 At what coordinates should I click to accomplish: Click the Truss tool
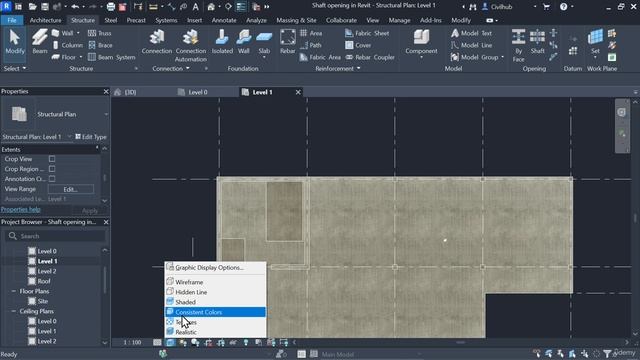pos(100,33)
